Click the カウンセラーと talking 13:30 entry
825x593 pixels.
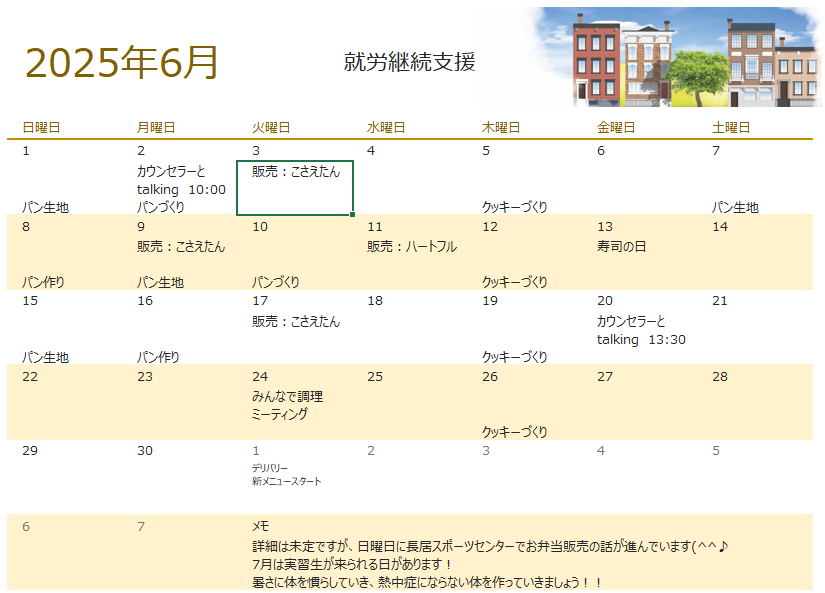(x=641, y=330)
